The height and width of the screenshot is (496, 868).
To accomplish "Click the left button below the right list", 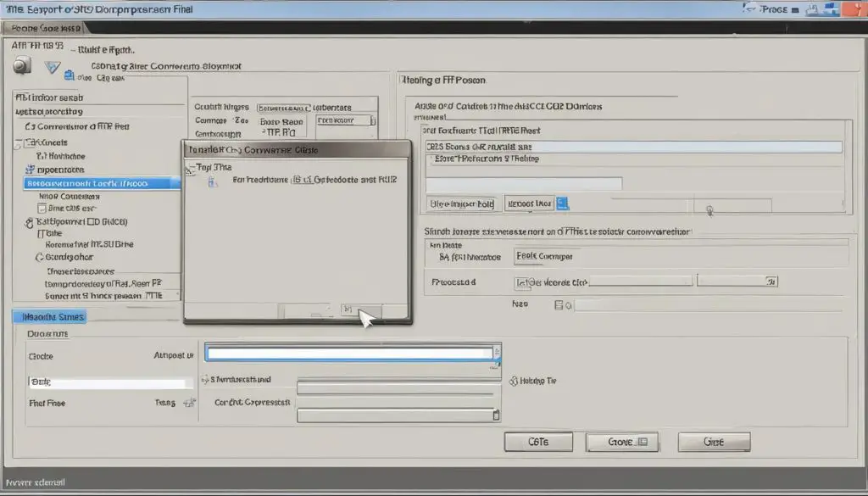I will click(x=462, y=203).
